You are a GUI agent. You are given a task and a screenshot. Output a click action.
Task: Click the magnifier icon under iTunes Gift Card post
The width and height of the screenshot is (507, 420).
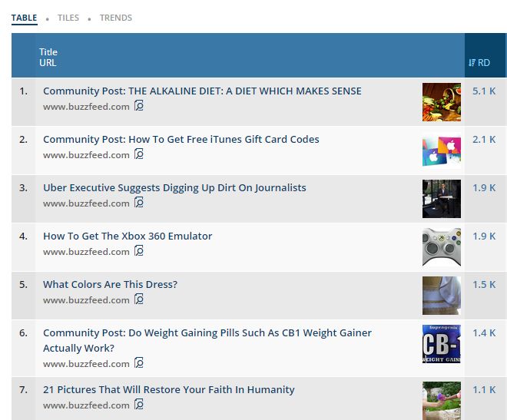click(139, 155)
